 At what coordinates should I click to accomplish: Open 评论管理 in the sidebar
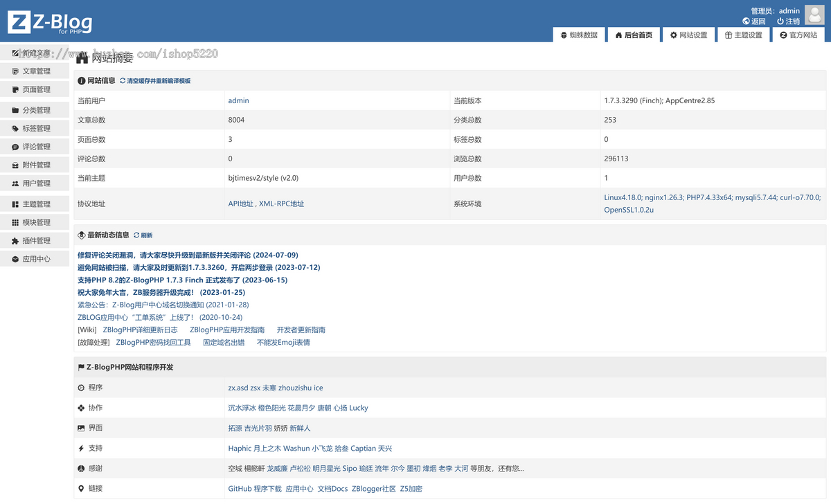[x=35, y=147]
